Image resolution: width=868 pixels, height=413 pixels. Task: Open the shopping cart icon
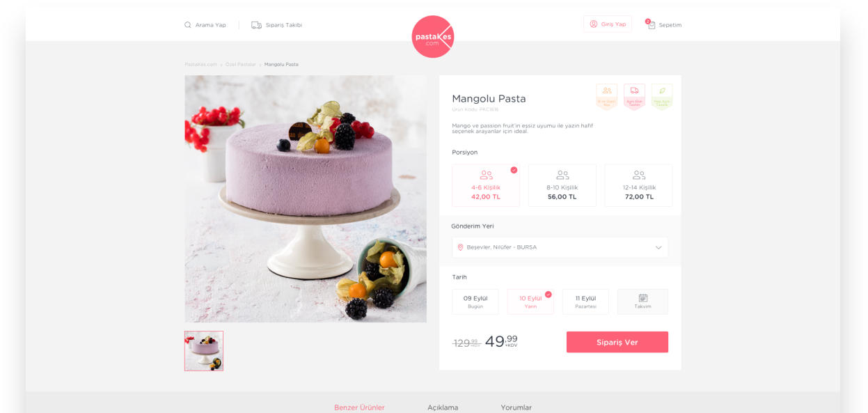click(x=652, y=25)
